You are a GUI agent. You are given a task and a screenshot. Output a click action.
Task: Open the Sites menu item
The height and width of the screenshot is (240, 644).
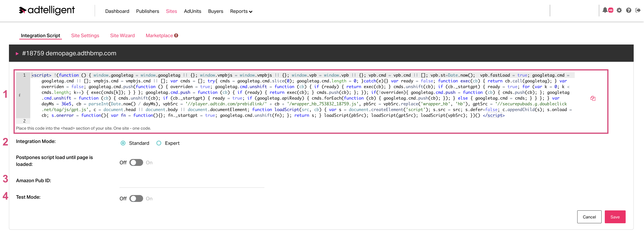coord(171,11)
